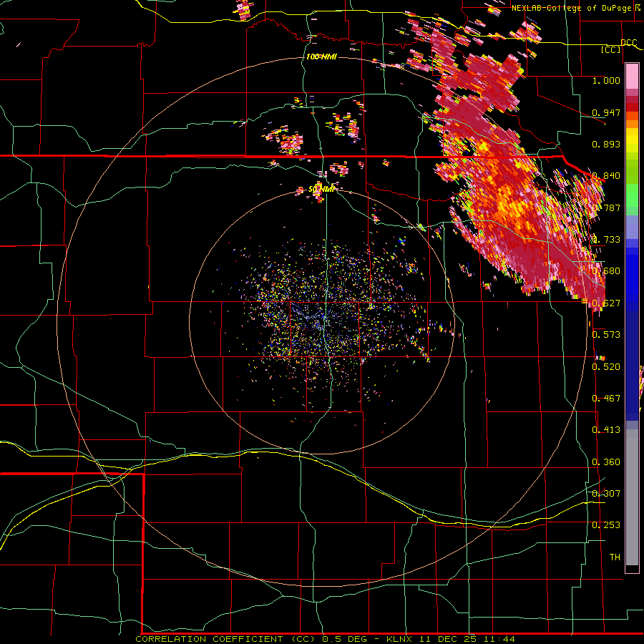Click the 0.573 legend value
Image resolution: width=644 pixels, height=644 pixels.
(x=606, y=334)
